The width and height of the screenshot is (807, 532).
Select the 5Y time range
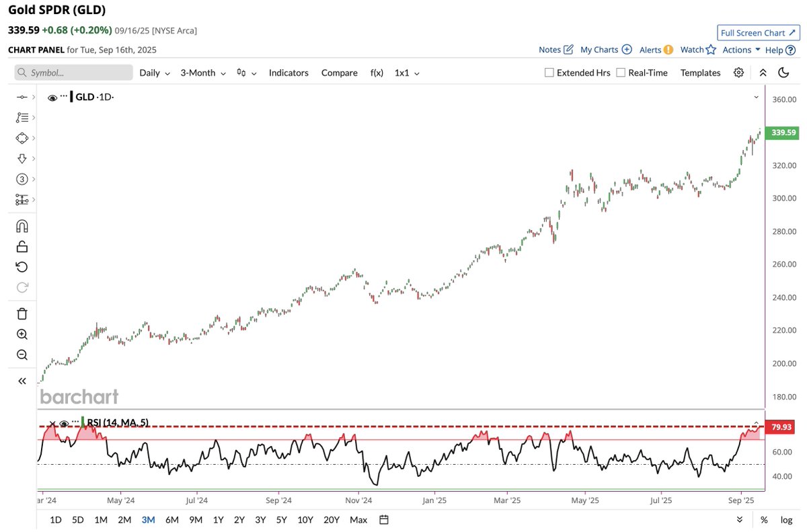[x=282, y=520]
